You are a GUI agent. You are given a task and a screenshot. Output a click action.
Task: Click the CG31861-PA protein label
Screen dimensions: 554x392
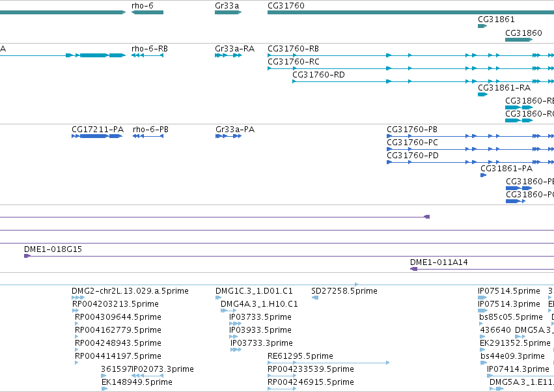pos(506,169)
